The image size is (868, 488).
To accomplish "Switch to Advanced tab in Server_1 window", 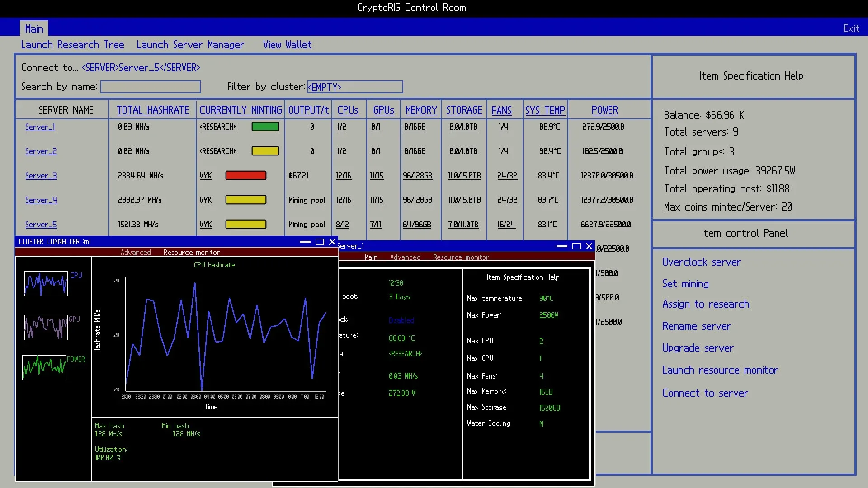I will [x=405, y=257].
